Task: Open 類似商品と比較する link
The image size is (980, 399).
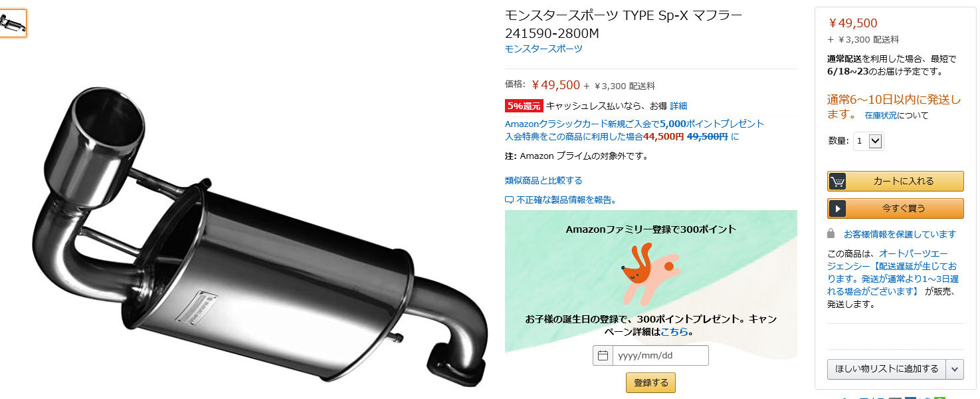Action: pos(543,180)
